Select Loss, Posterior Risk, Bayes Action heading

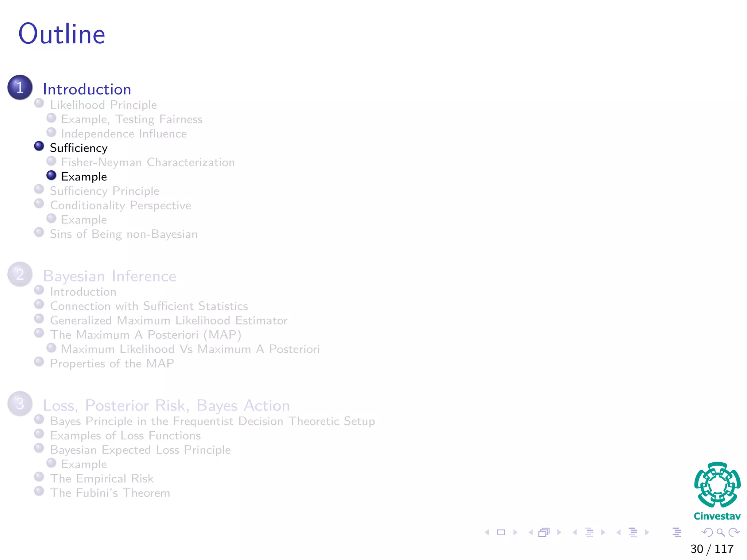(166, 405)
